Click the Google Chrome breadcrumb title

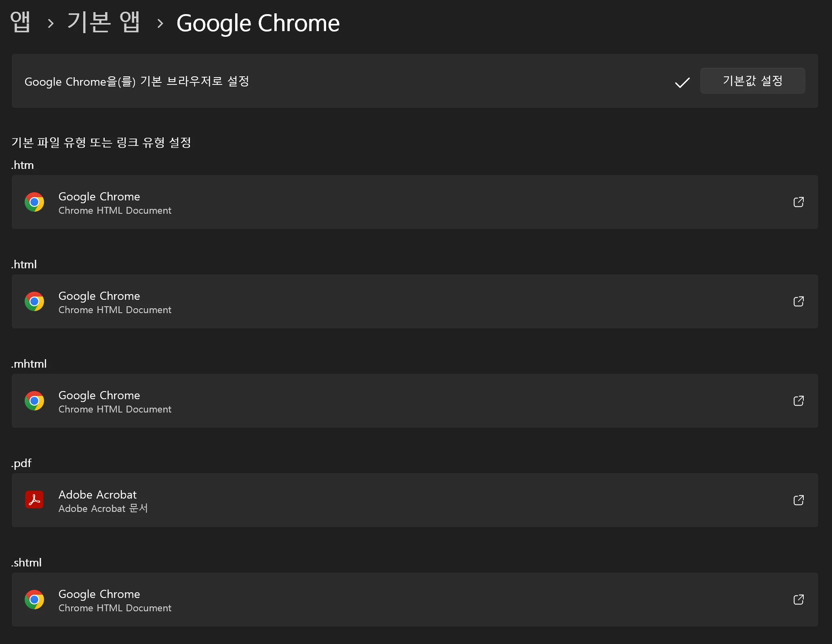258,23
